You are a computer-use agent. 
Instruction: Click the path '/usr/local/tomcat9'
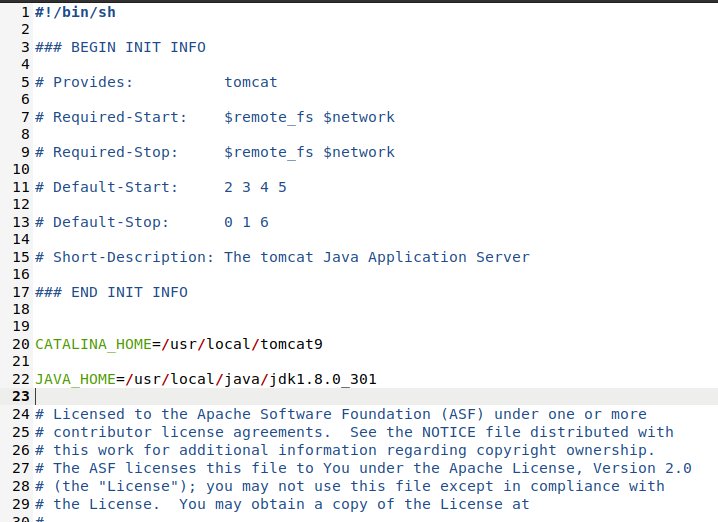[242, 344]
